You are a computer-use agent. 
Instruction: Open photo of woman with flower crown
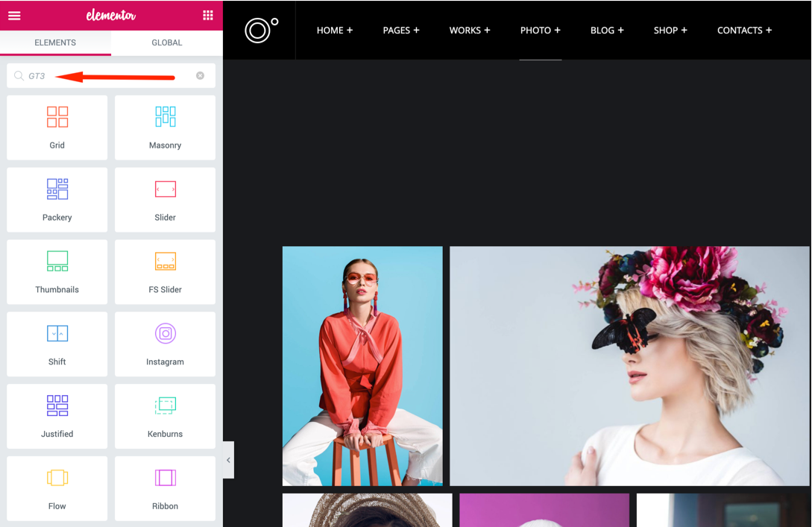(629, 366)
